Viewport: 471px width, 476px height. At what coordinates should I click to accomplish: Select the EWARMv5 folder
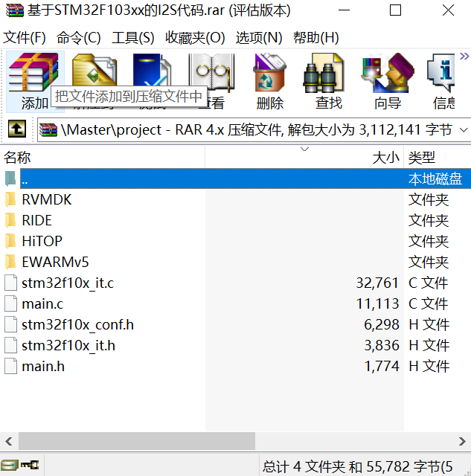point(55,262)
